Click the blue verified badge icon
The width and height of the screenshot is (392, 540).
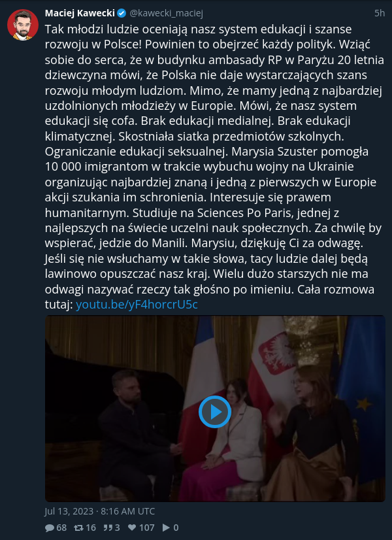(x=122, y=13)
